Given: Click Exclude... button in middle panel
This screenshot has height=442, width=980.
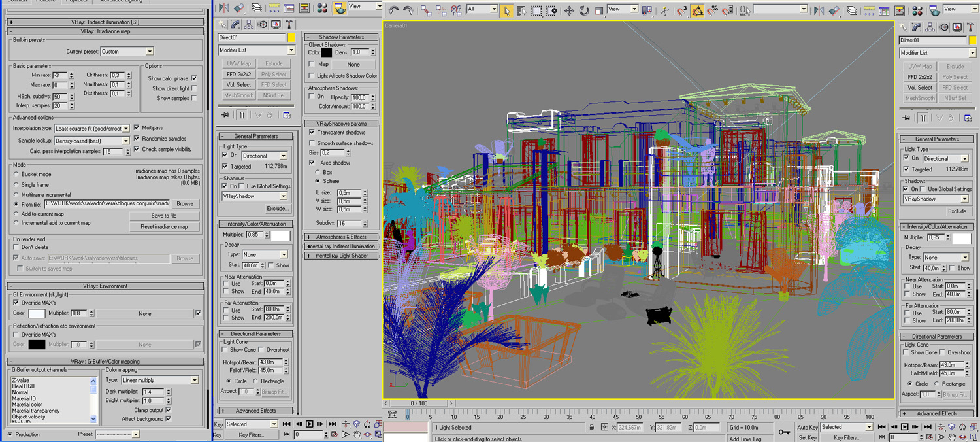Looking at the screenshot, I should (277, 209).
